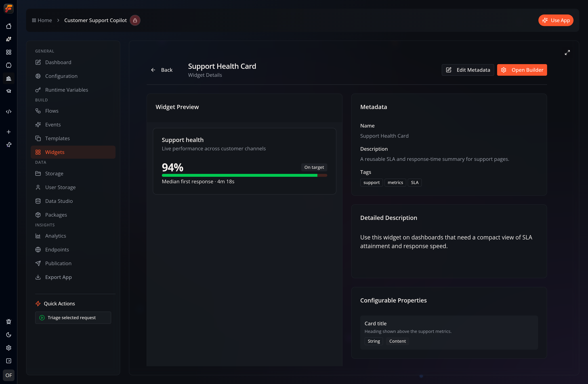Viewport: 588px width, 384px height.
Task: Click the app logo in the left rail
Action: 9,9
